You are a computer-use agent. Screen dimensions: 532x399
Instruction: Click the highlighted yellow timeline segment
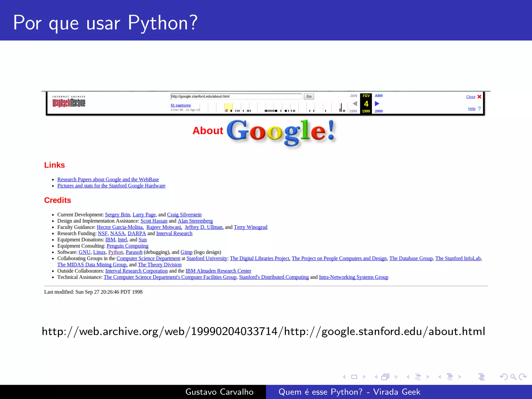click(x=228, y=107)
